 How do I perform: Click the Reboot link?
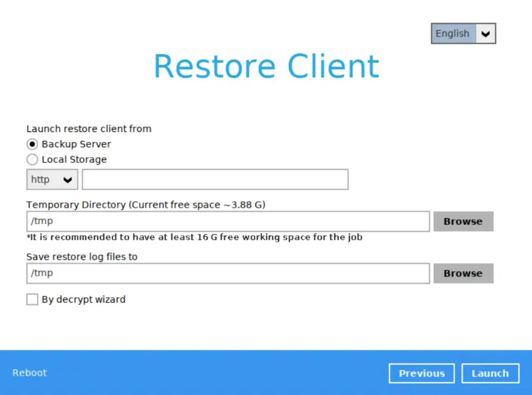[30, 373]
